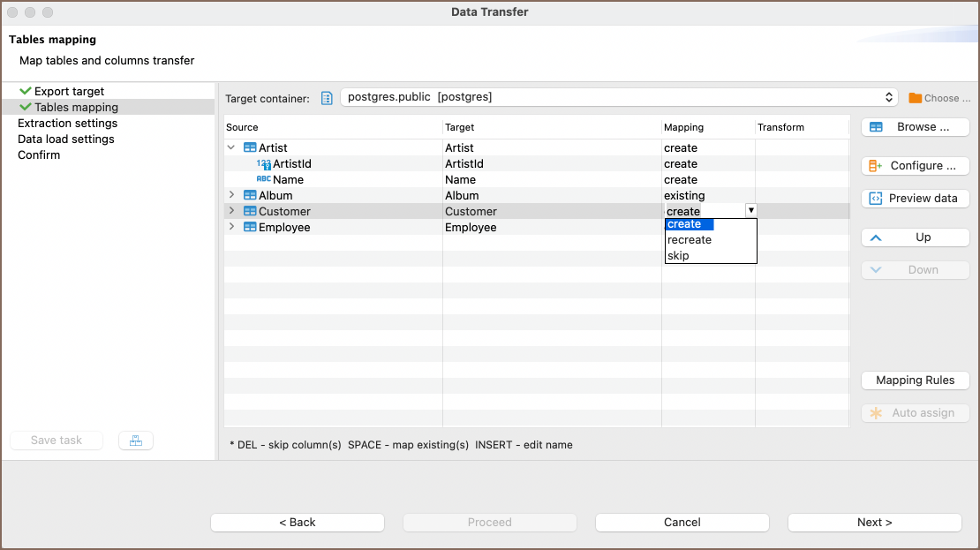
Task: Click the target container database icon
Action: coord(327,97)
